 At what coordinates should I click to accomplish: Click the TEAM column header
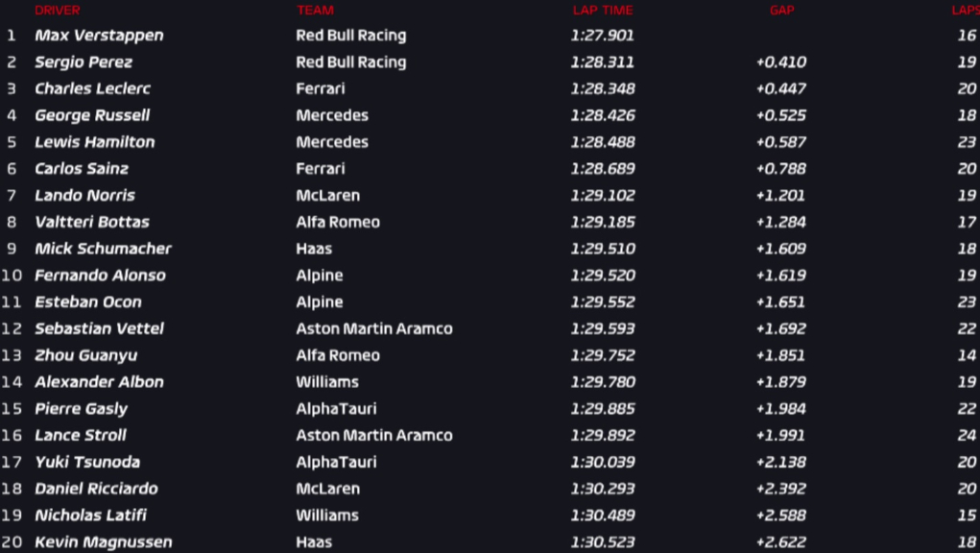pos(315,10)
